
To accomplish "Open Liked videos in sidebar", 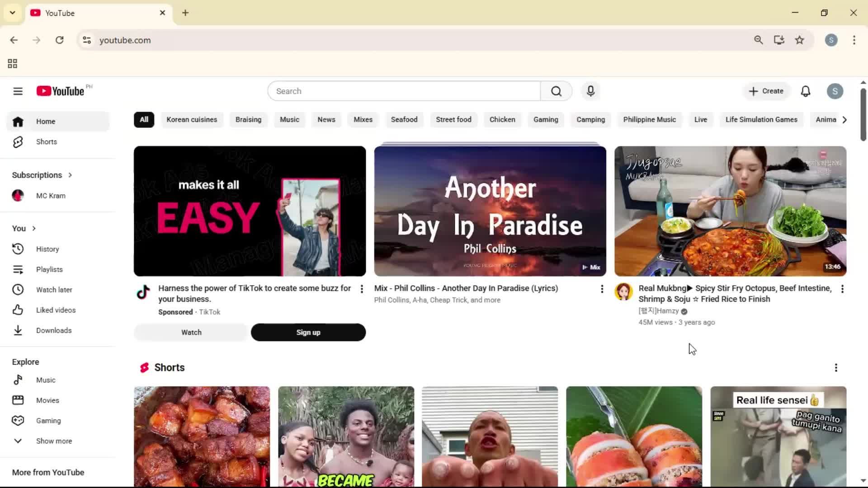I will 56,310.
